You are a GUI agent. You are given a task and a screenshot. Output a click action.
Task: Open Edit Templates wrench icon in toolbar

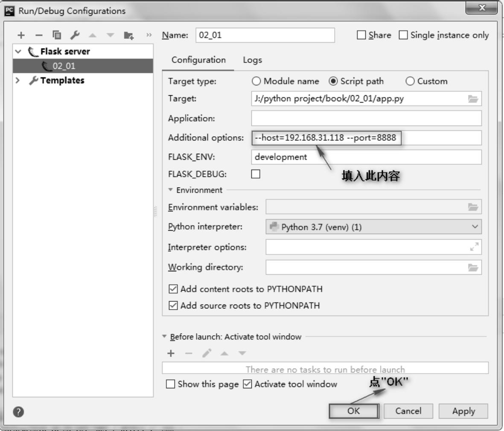(x=74, y=35)
